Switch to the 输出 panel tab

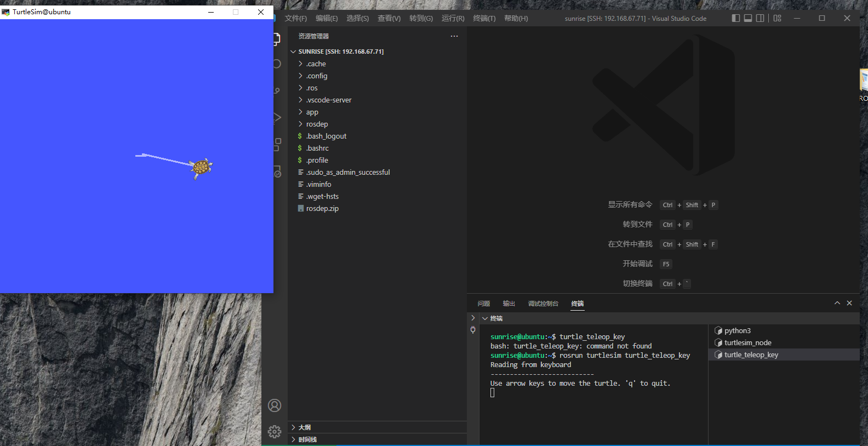(x=509, y=304)
